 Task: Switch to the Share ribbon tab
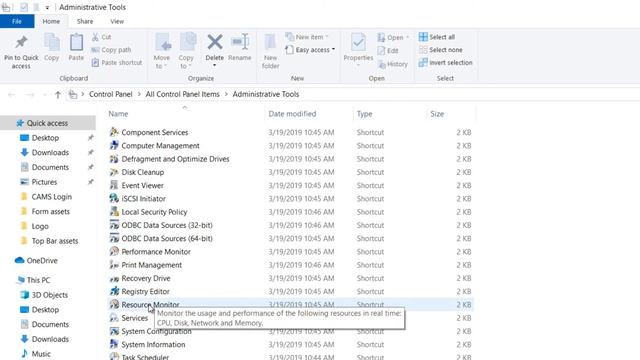85,21
